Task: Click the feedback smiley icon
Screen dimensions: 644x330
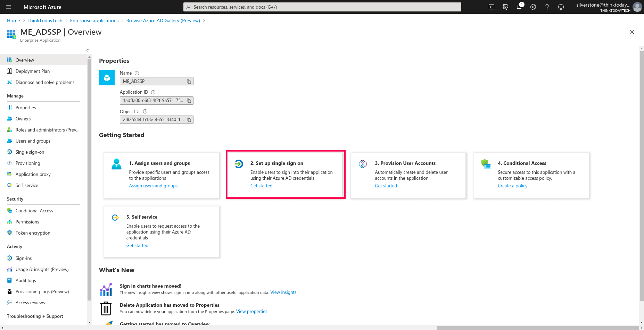Action: [561, 7]
